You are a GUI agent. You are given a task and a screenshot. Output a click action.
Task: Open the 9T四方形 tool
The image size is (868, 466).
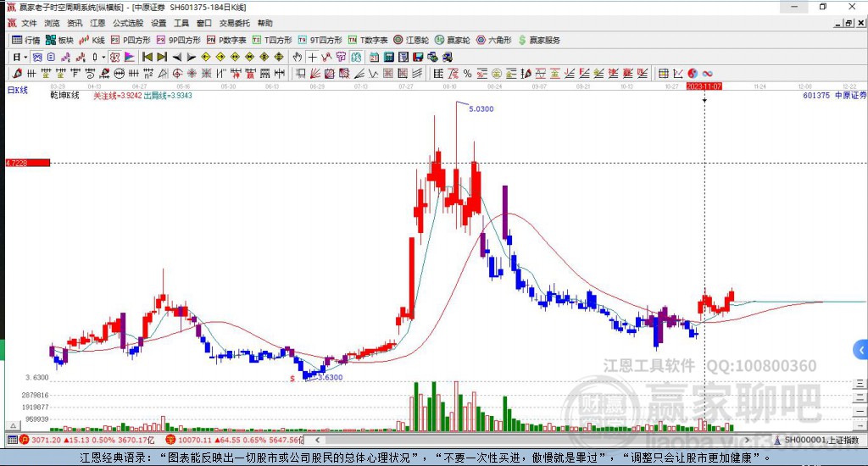tap(320, 40)
